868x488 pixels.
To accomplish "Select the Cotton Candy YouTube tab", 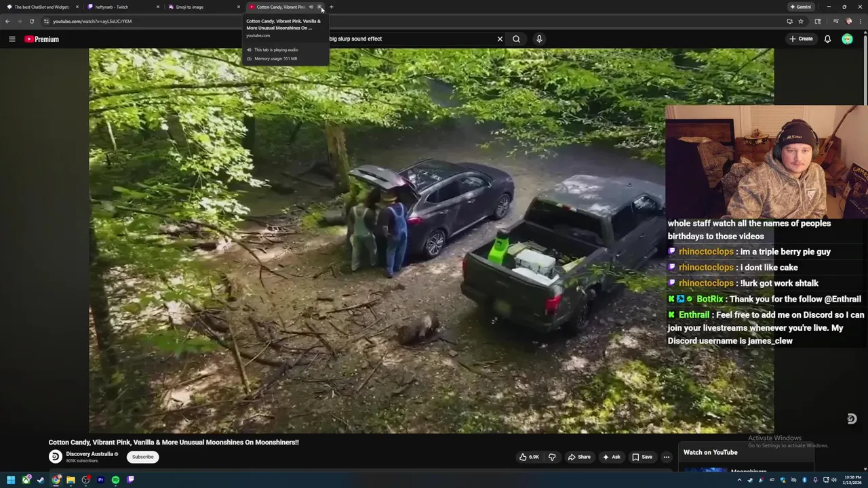I will pyautogui.click(x=280, y=7).
